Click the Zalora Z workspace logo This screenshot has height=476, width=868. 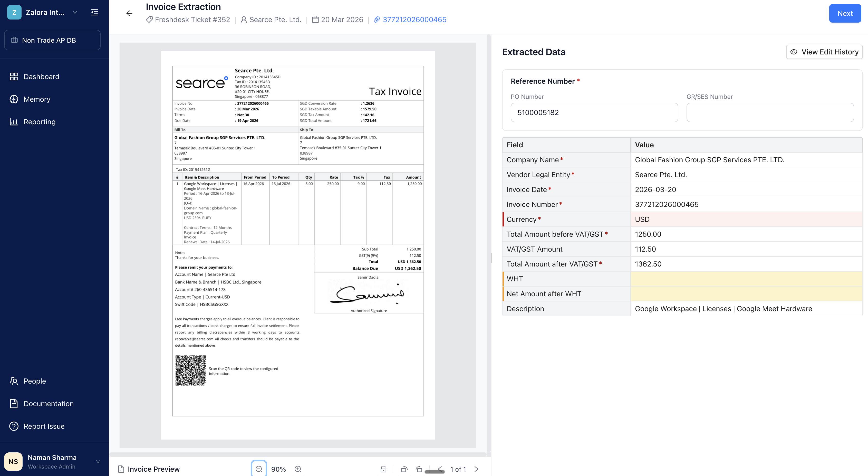[14, 13]
